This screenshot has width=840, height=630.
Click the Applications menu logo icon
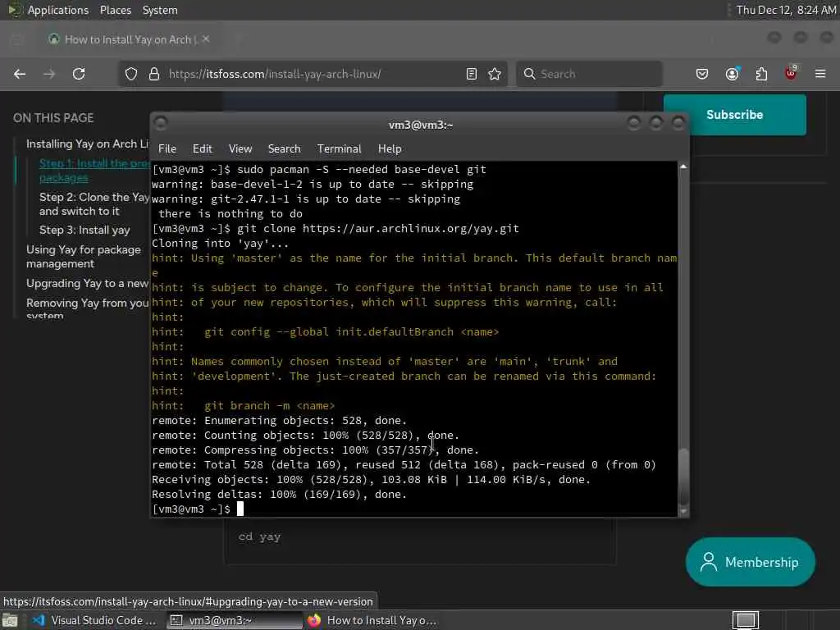pyautogui.click(x=15, y=10)
